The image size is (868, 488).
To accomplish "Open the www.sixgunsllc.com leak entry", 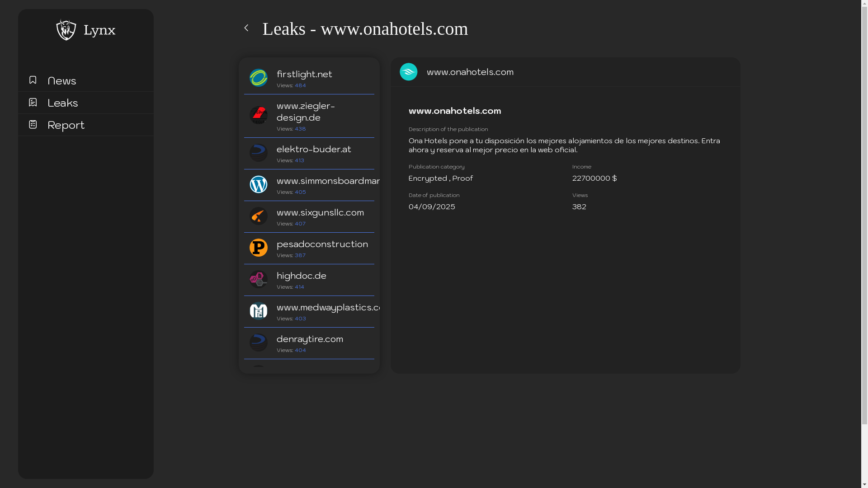I will (x=320, y=213).
